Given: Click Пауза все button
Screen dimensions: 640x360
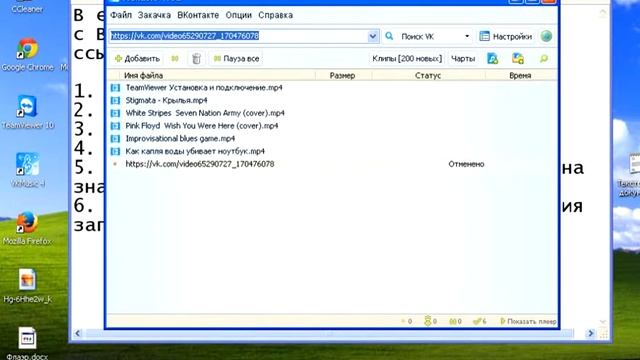Looking at the screenshot, I should tap(237, 59).
